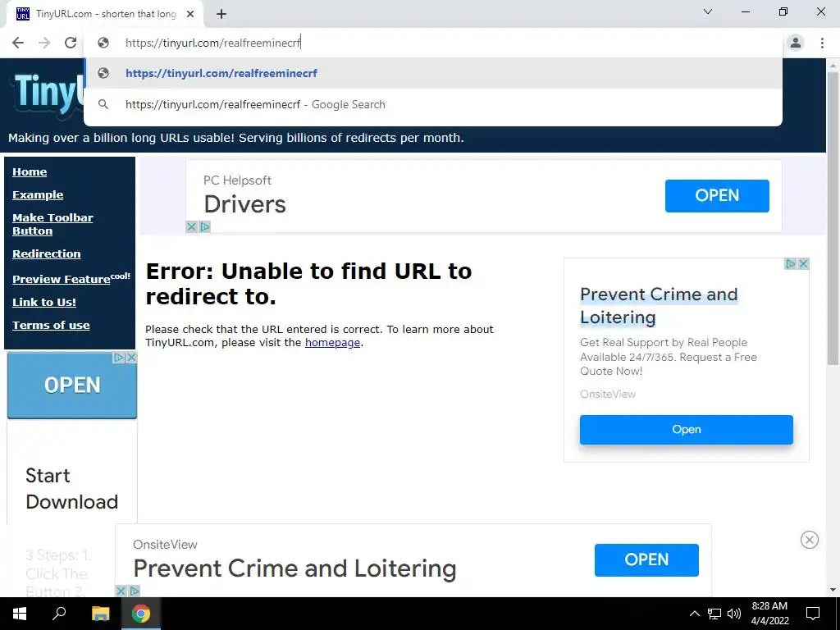Click the Chrome taskbar icon
This screenshot has height=630, width=840.
point(141,614)
